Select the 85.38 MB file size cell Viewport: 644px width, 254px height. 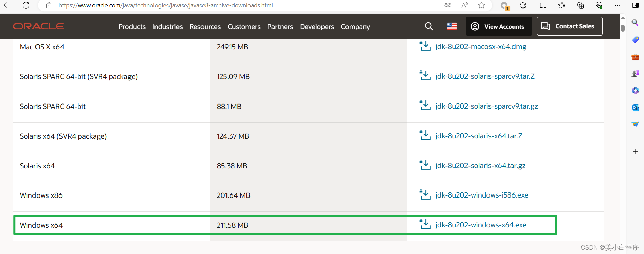[x=232, y=166]
